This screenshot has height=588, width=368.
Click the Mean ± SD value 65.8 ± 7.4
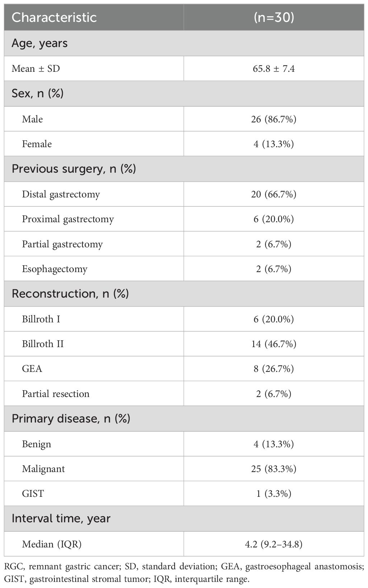coord(274,69)
